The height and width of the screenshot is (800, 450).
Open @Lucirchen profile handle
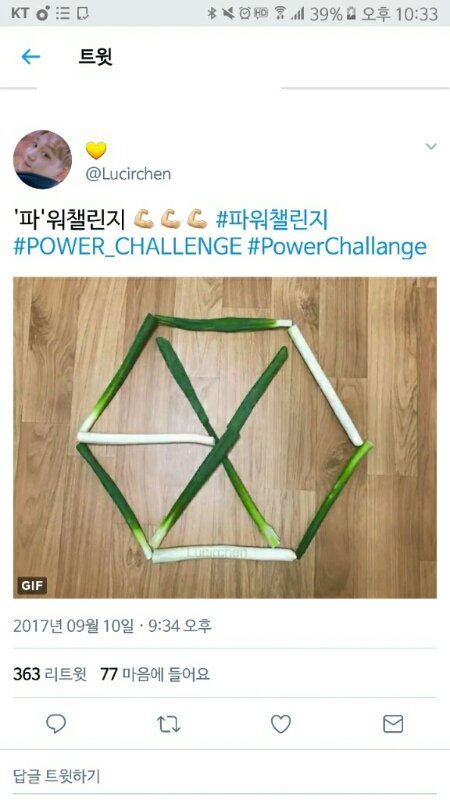pos(128,174)
